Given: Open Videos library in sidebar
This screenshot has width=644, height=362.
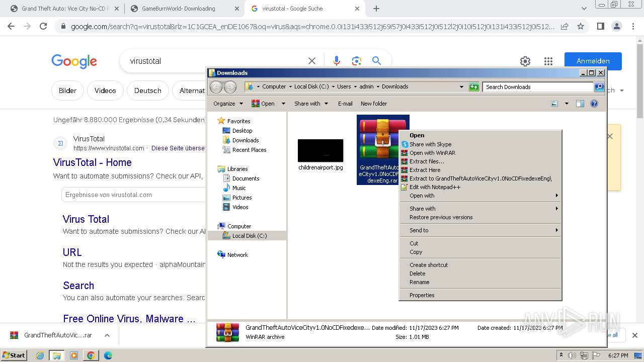Looking at the screenshot, I should click(x=240, y=207).
